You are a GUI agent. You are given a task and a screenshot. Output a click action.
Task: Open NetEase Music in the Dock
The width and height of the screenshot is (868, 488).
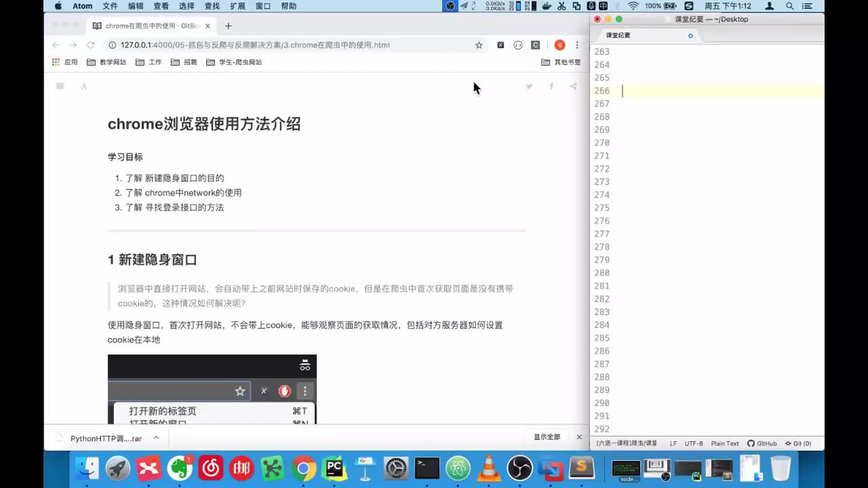click(211, 468)
